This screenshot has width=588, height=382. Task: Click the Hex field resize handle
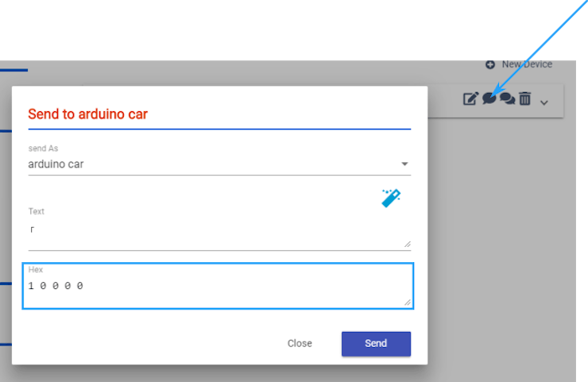(x=408, y=302)
